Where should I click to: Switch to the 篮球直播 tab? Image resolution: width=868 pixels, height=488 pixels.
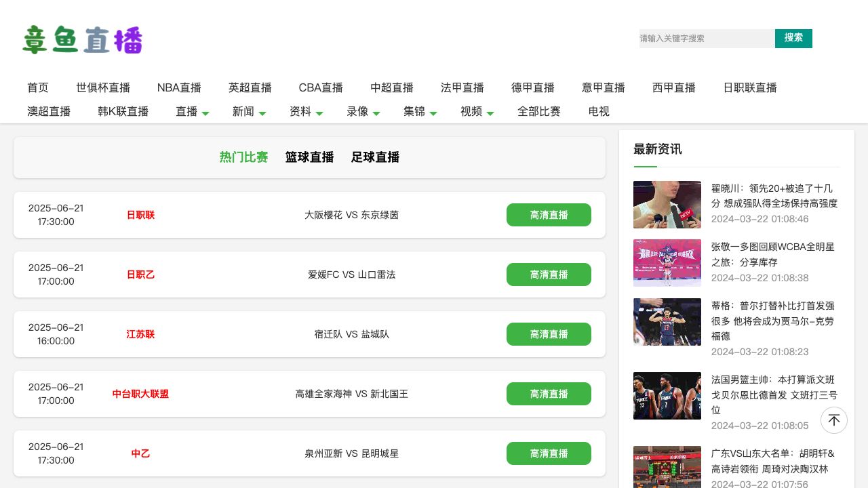pos(309,157)
